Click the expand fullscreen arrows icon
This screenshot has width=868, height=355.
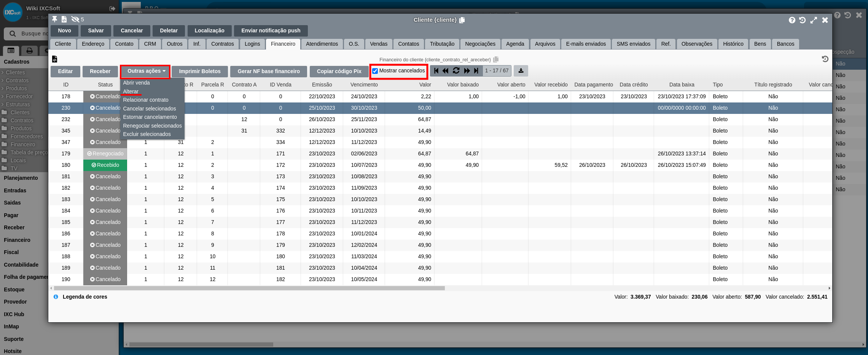814,20
